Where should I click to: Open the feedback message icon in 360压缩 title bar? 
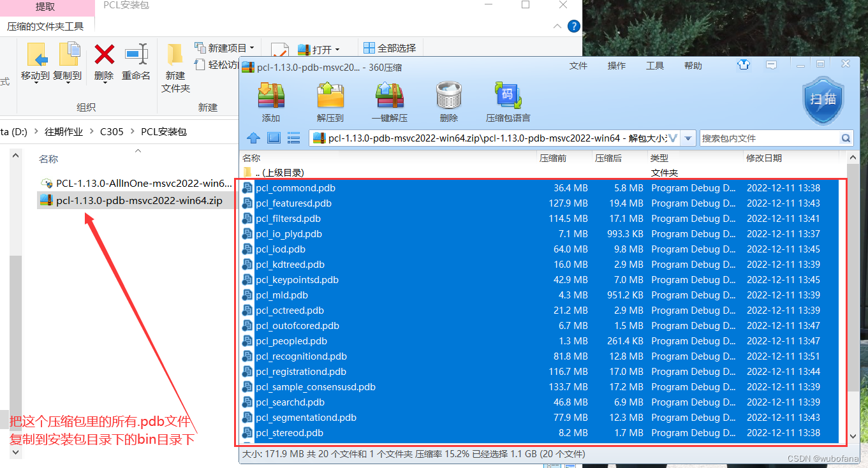(x=771, y=65)
